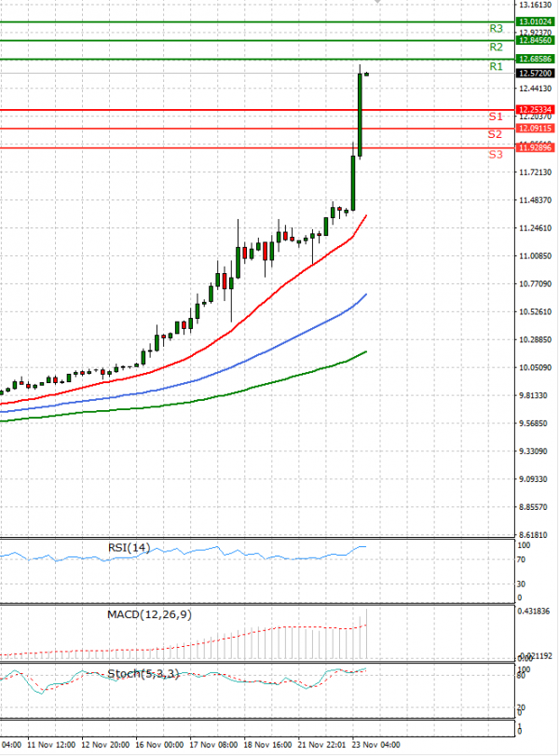Image resolution: width=559 pixels, height=756 pixels.
Task: Click the 10.28850 price axis value
Action: (535, 340)
